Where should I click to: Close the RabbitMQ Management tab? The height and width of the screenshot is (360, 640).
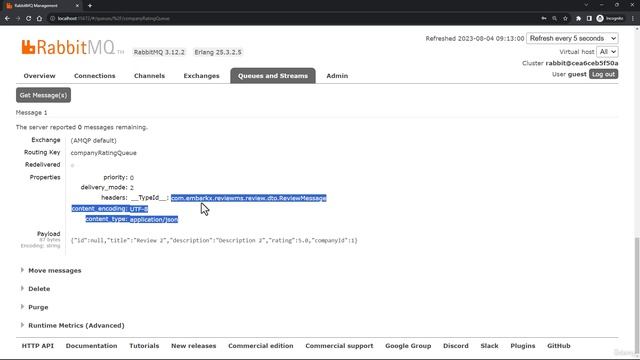point(77,6)
